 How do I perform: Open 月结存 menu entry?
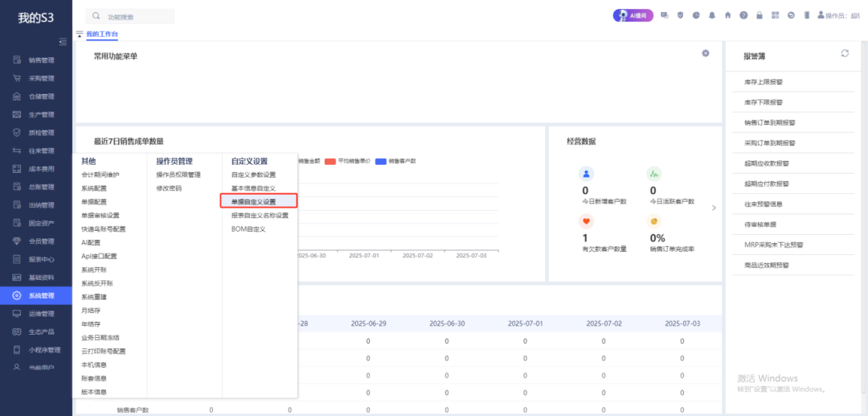[x=91, y=311]
